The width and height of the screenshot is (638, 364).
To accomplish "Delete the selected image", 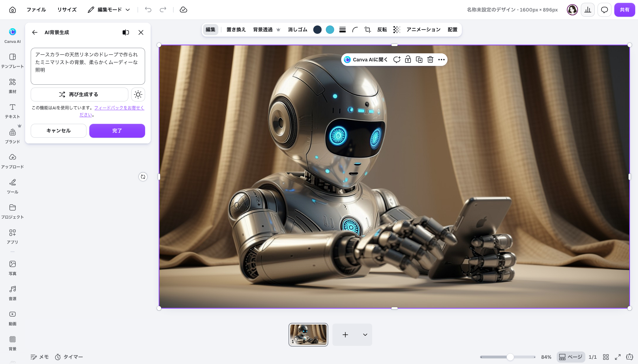I will [x=430, y=60].
